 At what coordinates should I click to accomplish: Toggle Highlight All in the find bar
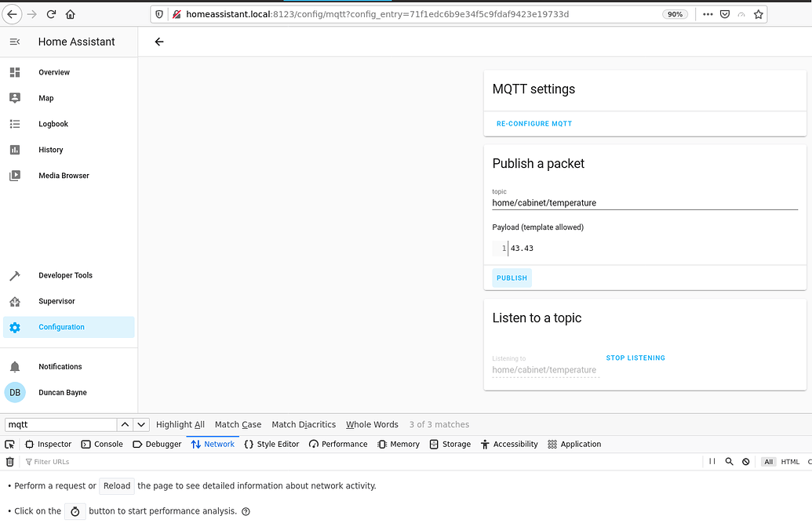[x=180, y=424]
